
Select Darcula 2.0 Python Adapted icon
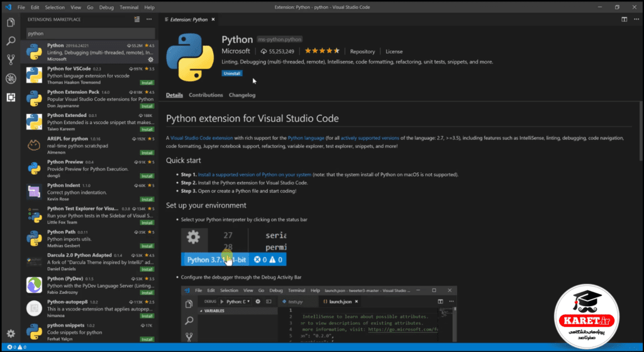point(34,262)
